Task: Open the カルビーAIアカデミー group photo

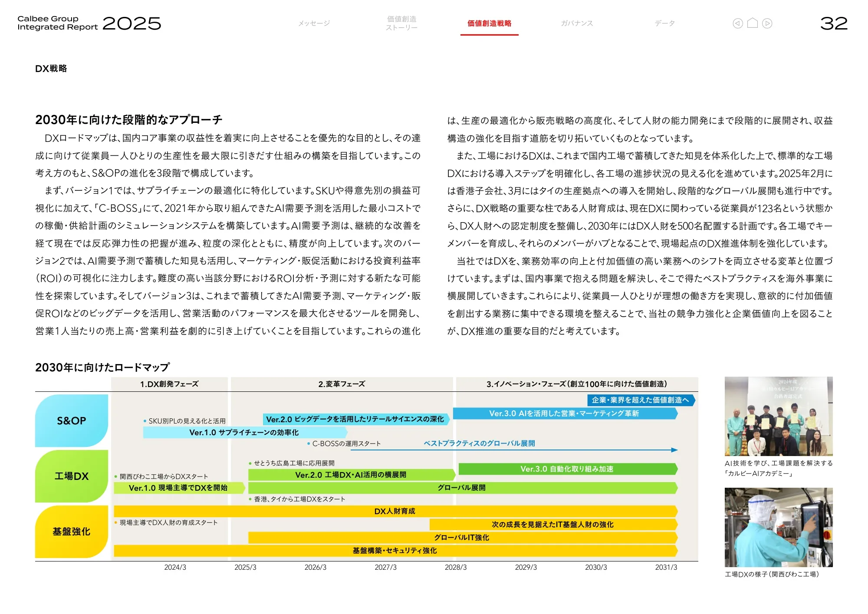Action: pos(779,416)
